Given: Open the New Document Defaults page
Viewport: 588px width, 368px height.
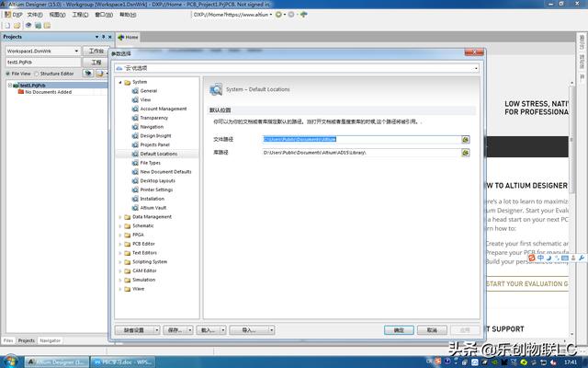Looking at the screenshot, I should coord(165,172).
